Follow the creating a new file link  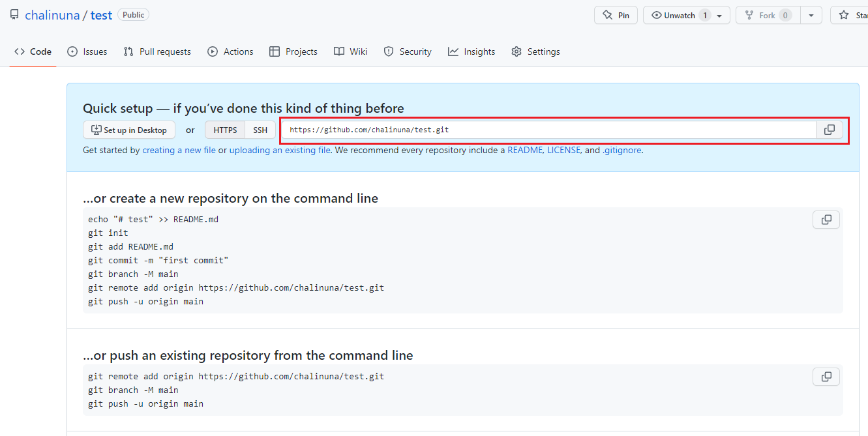click(x=179, y=150)
